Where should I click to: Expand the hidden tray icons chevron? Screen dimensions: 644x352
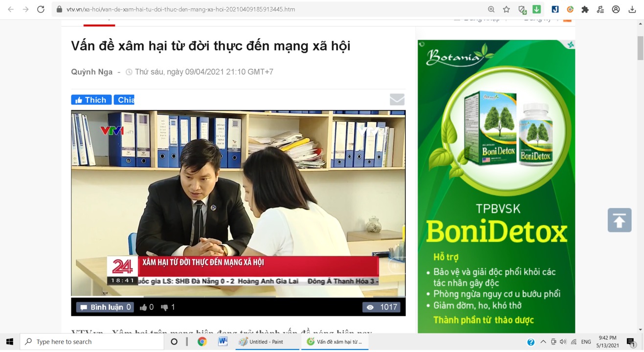click(543, 342)
